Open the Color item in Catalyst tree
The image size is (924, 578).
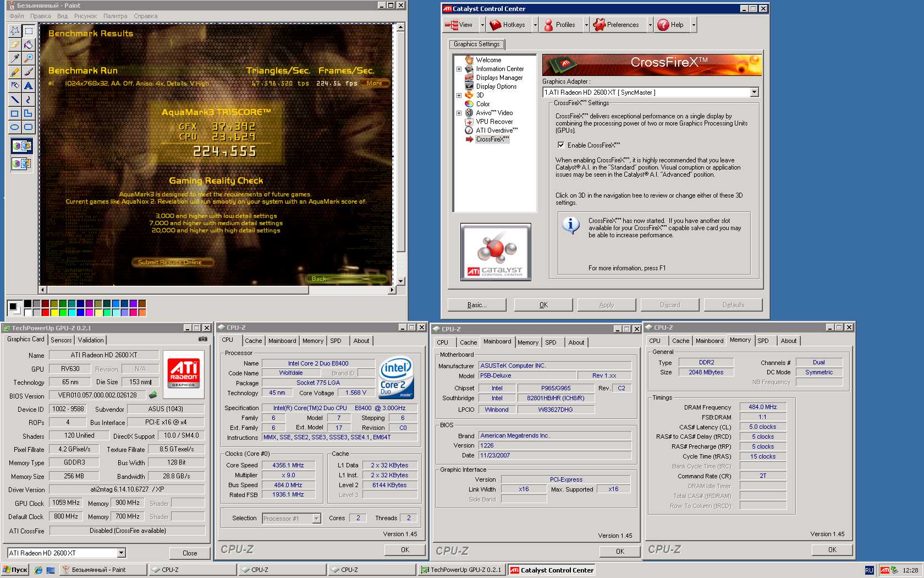click(482, 104)
